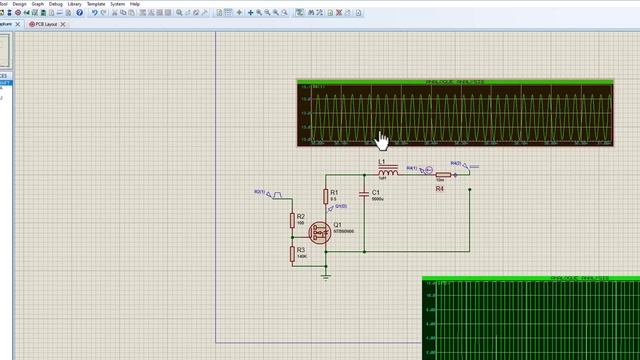Click the blue Help question-mark icon
This screenshot has width=640, height=360.
[x=80, y=13]
